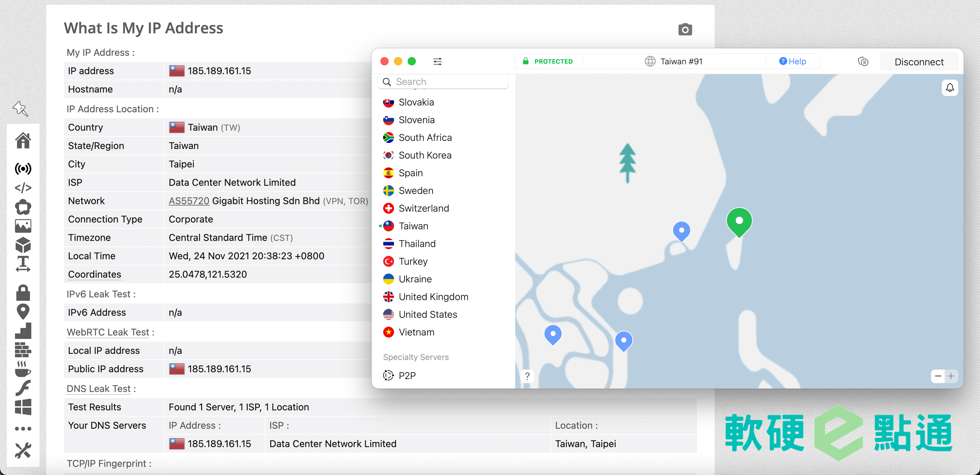Open the Help link
Viewport: 980px width, 475px height.
[x=793, y=61]
